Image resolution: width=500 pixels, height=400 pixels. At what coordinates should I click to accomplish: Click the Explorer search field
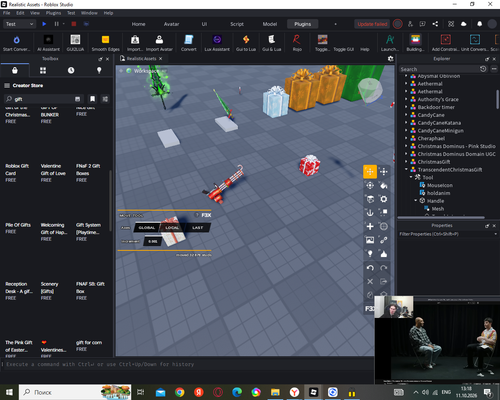(438, 69)
